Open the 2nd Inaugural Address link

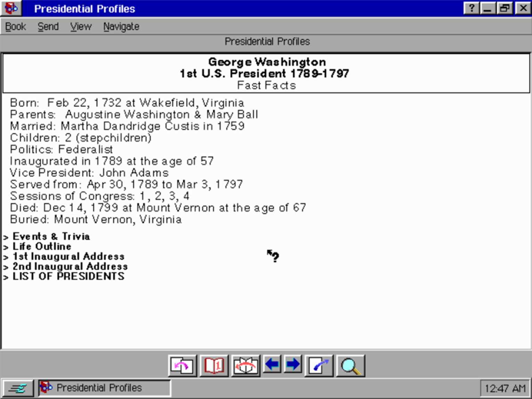70,266
